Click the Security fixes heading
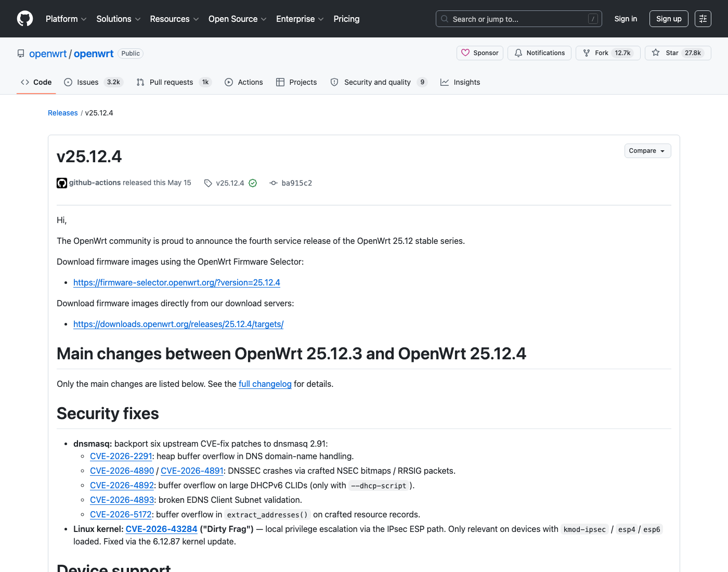The height and width of the screenshot is (572, 728). click(x=108, y=413)
